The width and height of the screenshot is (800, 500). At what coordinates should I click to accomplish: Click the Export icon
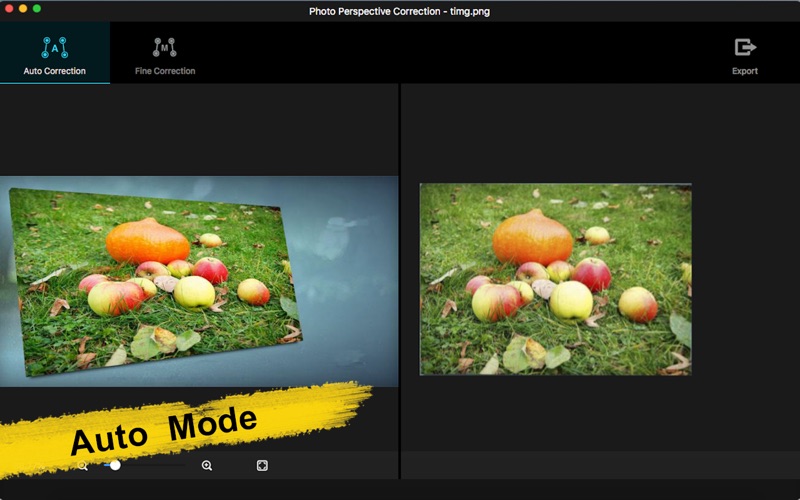(745, 47)
